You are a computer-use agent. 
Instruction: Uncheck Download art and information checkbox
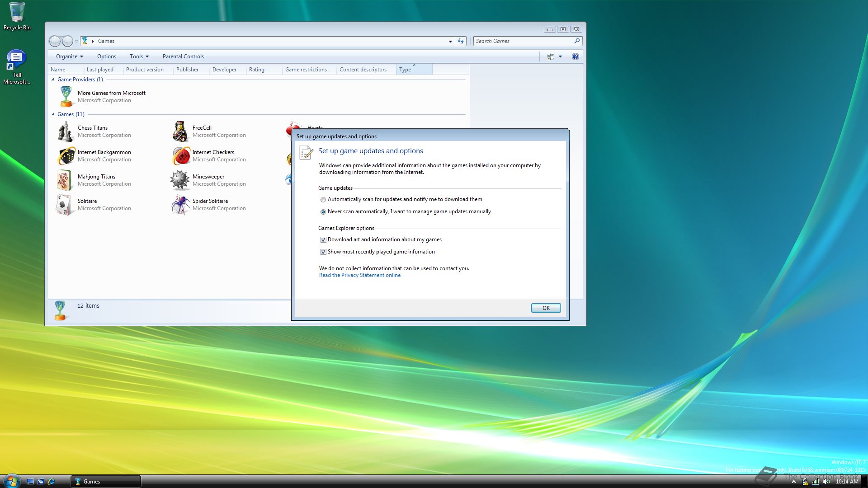click(323, 240)
